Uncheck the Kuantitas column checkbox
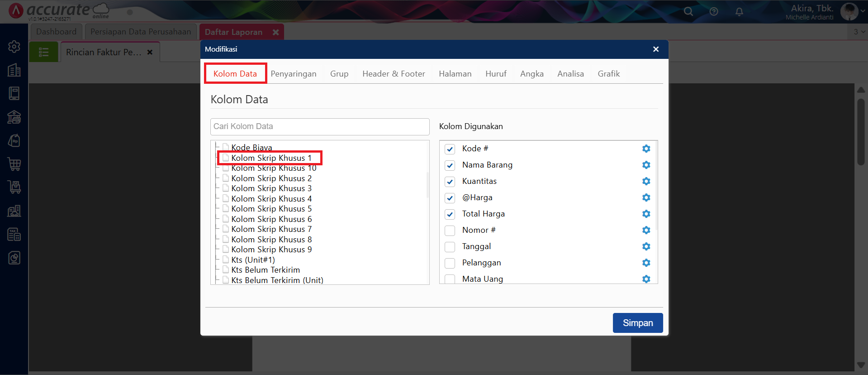Screen dimensions: 868x375 [x=450, y=182]
